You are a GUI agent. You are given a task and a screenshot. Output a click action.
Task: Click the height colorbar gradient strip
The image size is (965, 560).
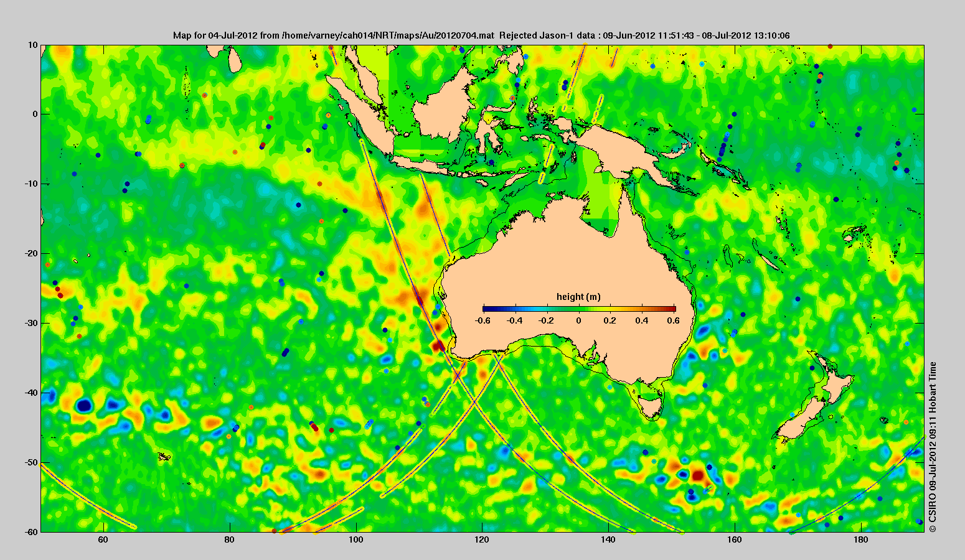[x=579, y=309]
